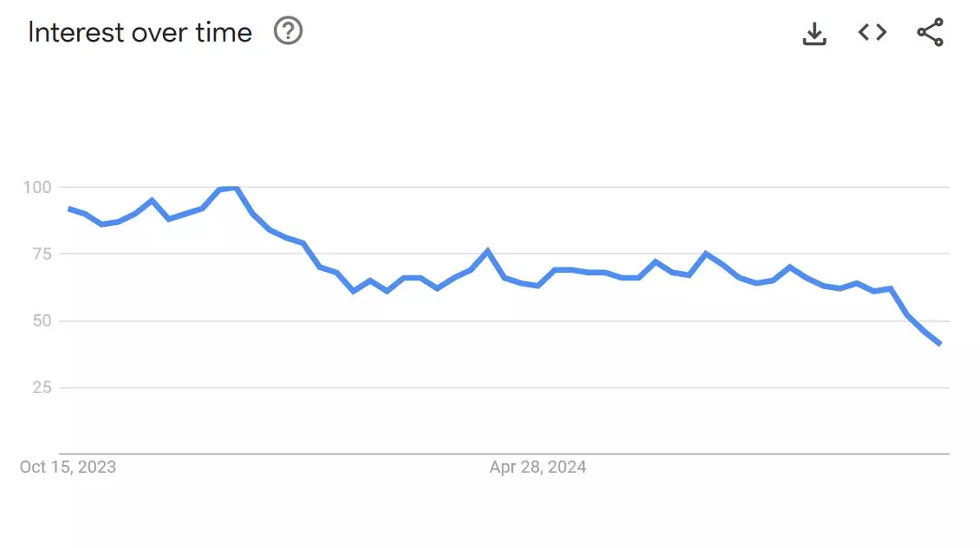The height and width of the screenshot is (548, 980).
Task: Select the embed chart icon
Action: pyautogui.click(x=872, y=32)
